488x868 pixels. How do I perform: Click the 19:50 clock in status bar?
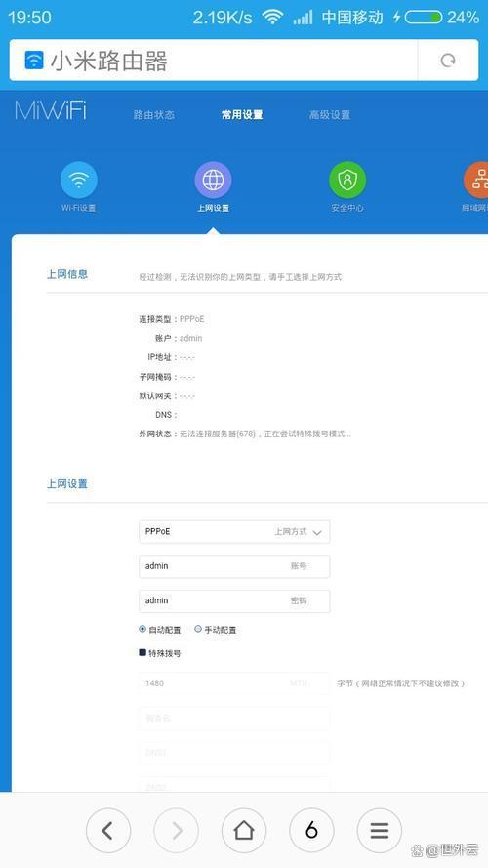29,18
